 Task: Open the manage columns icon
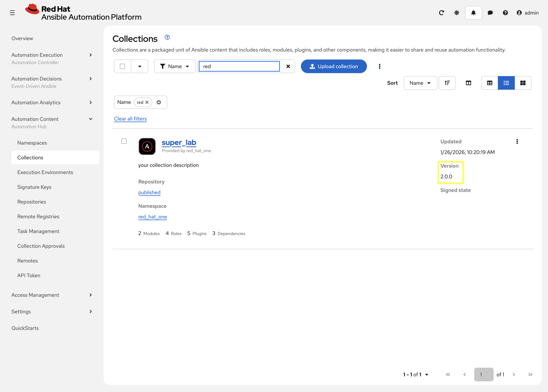click(468, 83)
